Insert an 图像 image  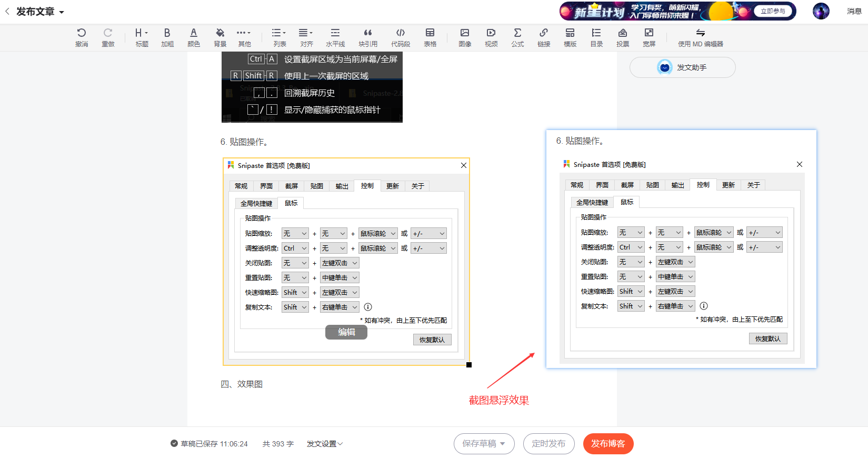point(465,38)
